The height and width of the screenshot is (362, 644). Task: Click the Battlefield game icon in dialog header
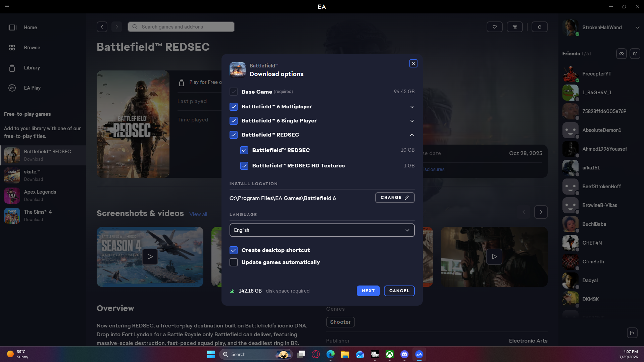click(237, 70)
